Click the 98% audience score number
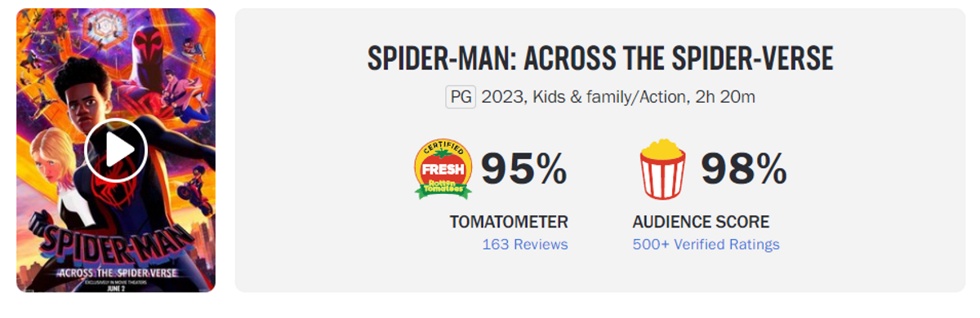Image resolution: width=980 pixels, height=318 pixels. coord(744,169)
